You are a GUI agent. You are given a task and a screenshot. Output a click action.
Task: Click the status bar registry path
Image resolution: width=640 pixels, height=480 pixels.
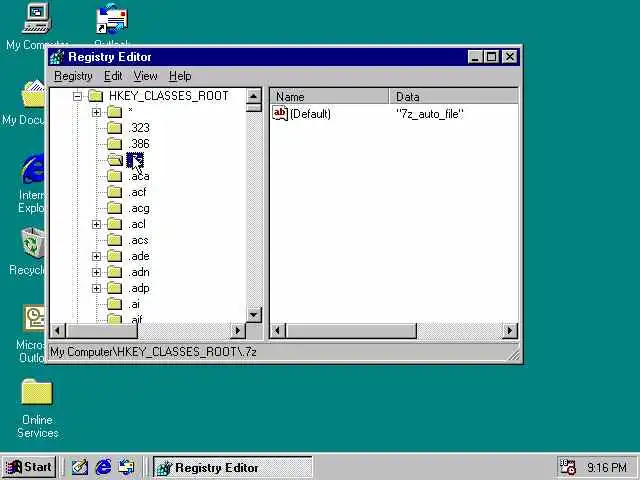153,352
